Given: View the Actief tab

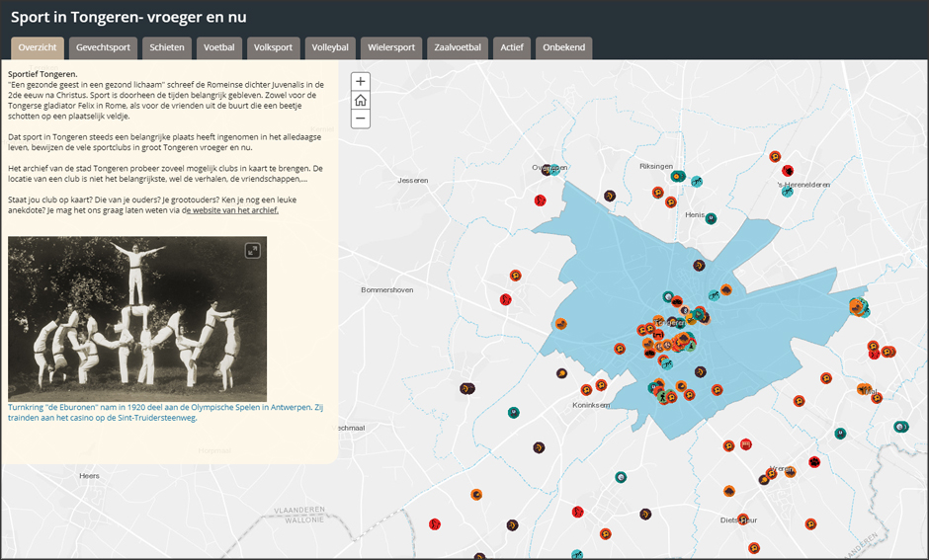Looking at the screenshot, I should [x=512, y=47].
